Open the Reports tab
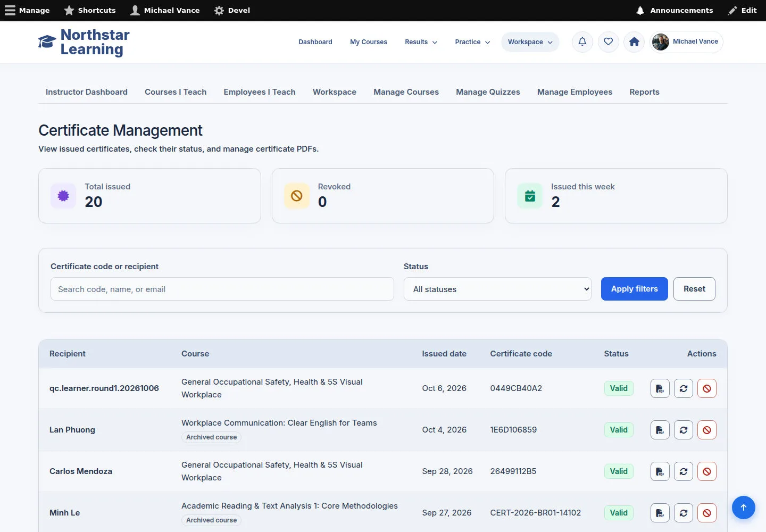 [644, 92]
